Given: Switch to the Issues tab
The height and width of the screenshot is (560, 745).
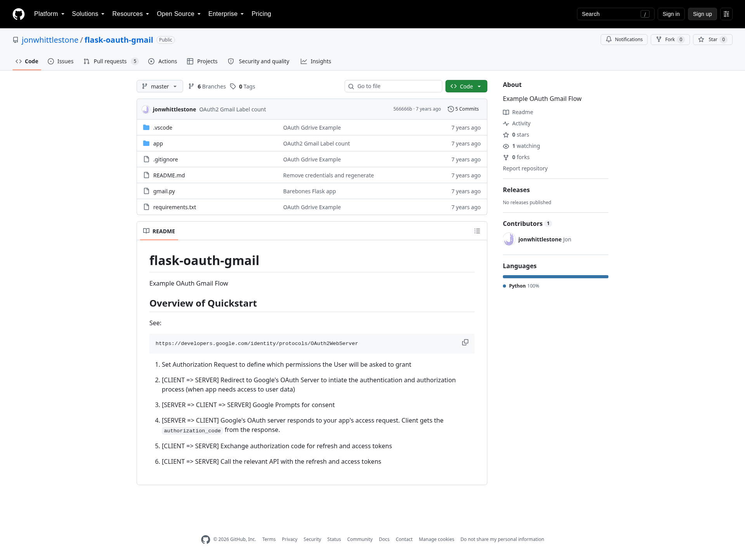Looking at the screenshot, I should pyautogui.click(x=61, y=61).
